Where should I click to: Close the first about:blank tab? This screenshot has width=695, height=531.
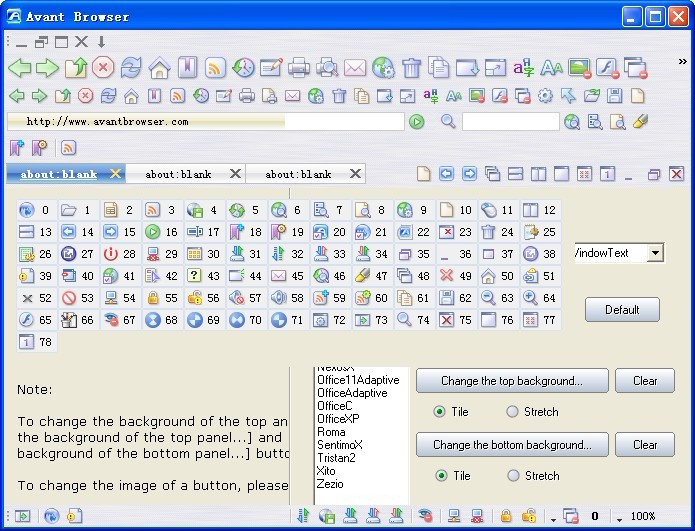[115, 174]
